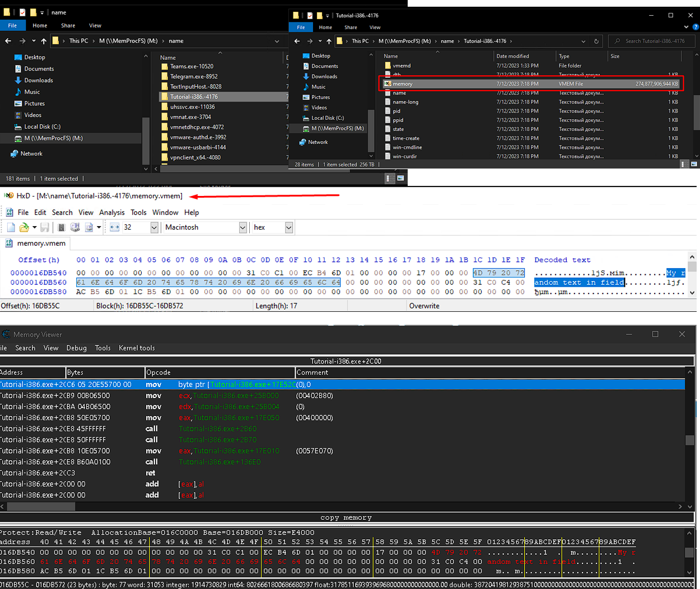Viewport: 700px width, 589px height.
Task: Click the up-arrow icon in the 'name' Explorer window
Action: click(44, 41)
